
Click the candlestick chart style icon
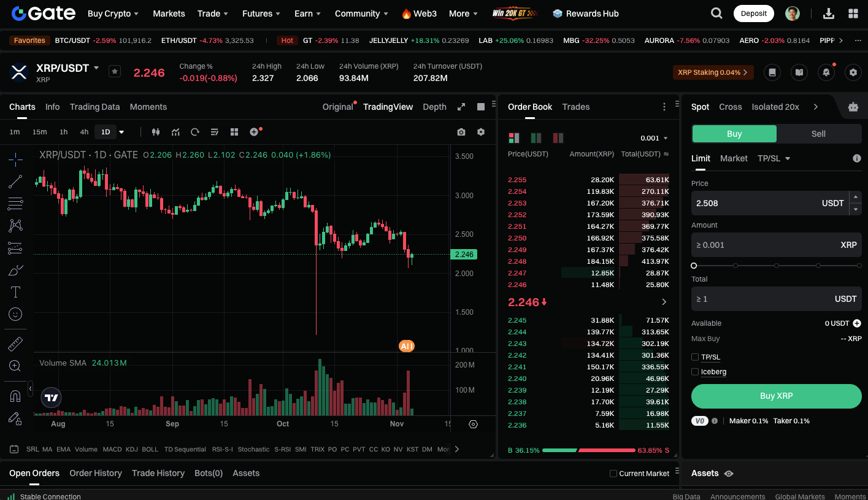(155, 132)
